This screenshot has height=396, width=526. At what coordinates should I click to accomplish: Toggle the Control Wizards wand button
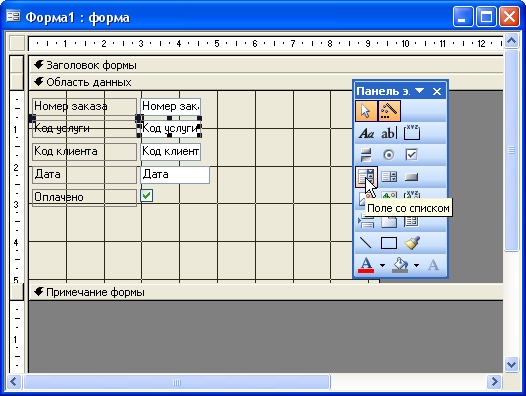pyautogui.click(x=389, y=111)
